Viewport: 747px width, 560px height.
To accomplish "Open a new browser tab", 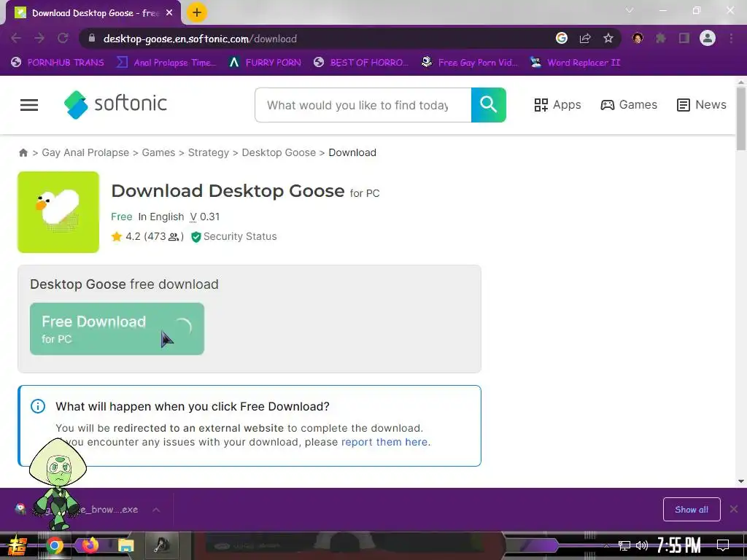I will (197, 13).
